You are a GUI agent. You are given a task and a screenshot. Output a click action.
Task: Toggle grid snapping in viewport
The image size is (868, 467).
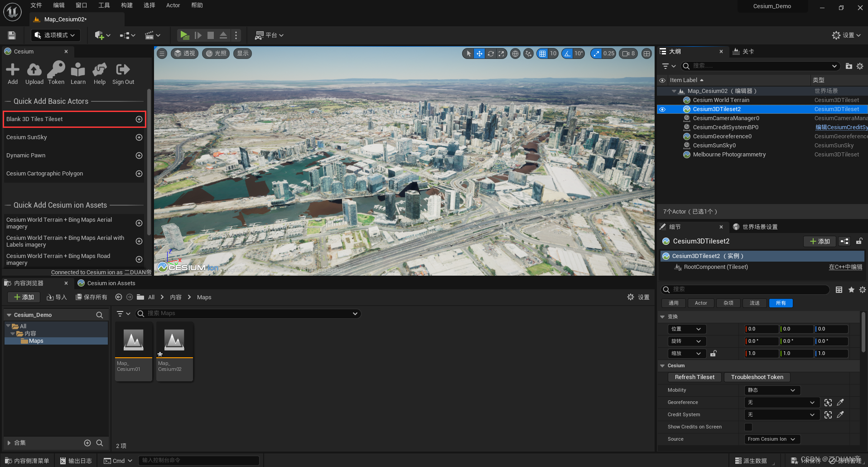click(542, 54)
